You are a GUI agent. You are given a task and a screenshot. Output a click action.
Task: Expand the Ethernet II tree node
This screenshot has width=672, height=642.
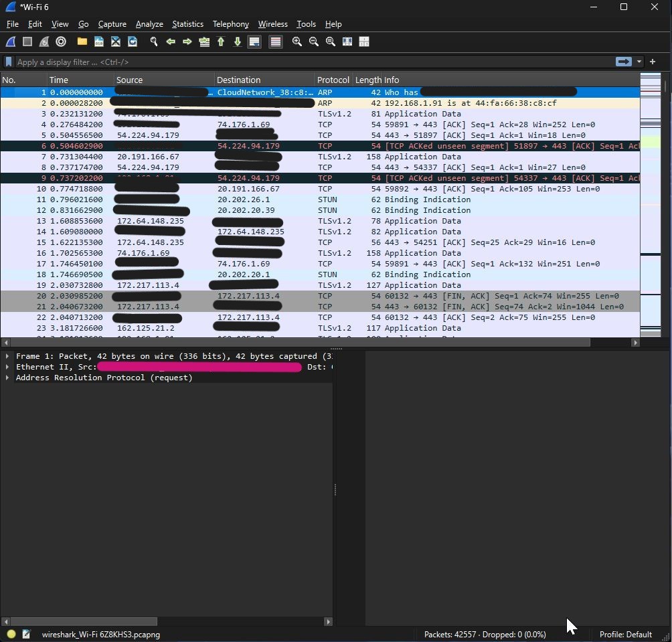(x=7, y=367)
